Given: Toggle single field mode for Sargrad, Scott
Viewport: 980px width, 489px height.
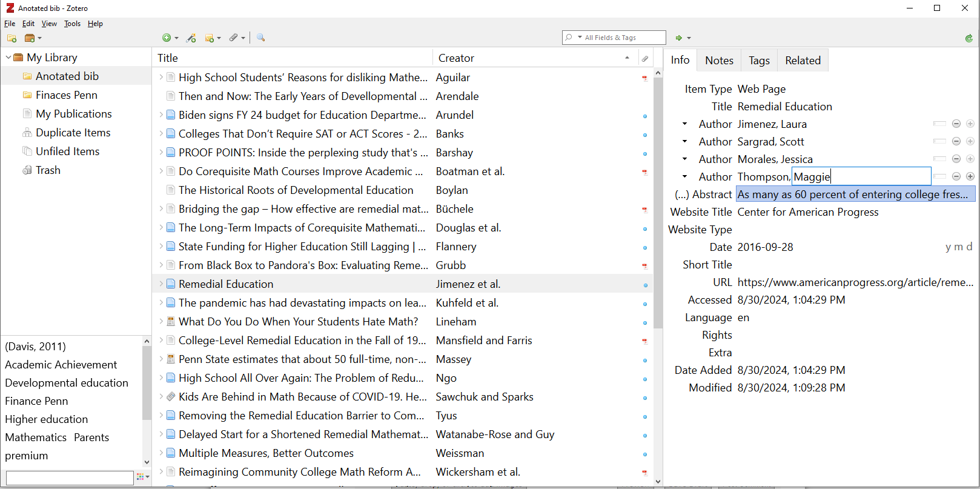Looking at the screenshot, I should pos(939,141).
